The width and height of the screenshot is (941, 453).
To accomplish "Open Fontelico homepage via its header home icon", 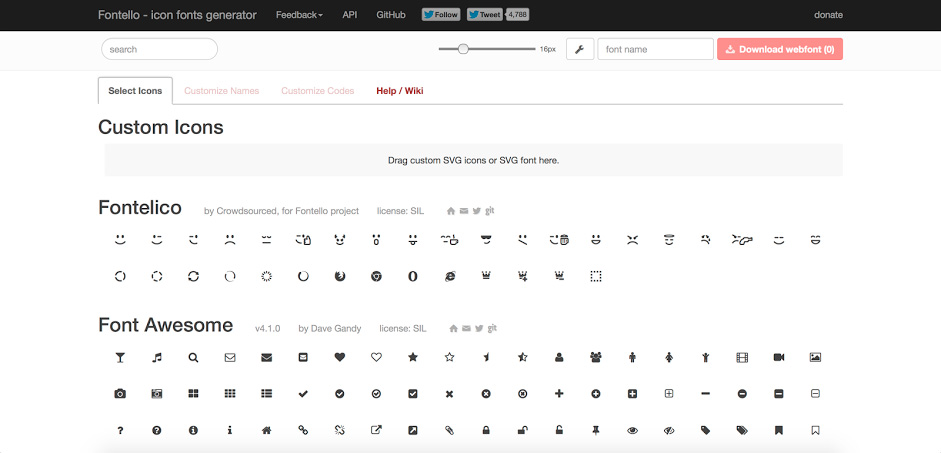I will [451, 211].
